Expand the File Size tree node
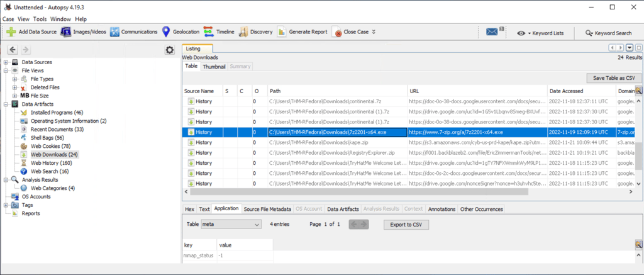The image size is (644, 275). tap(15, 96)
